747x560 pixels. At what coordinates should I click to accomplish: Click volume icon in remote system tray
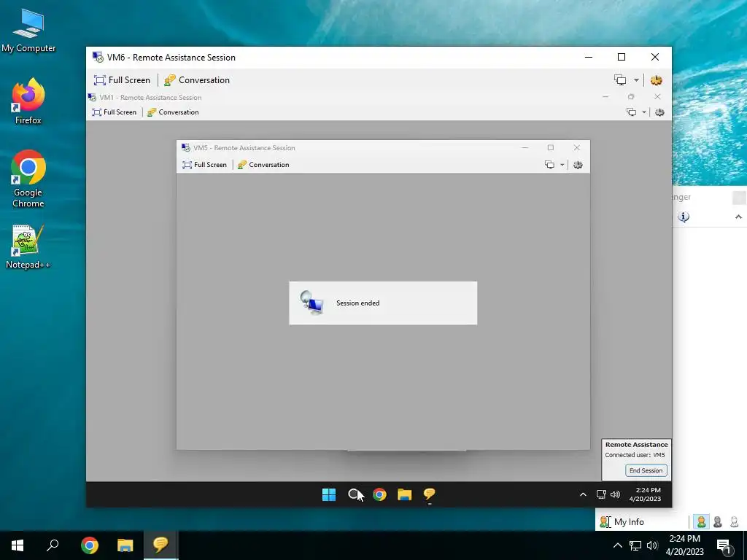point(615,495)
